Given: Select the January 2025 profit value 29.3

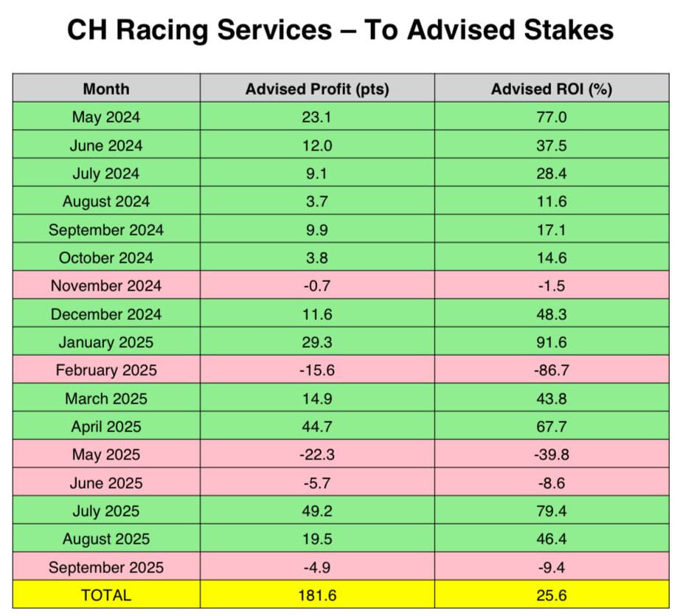Looking at the screenshot, I should 317,342.
